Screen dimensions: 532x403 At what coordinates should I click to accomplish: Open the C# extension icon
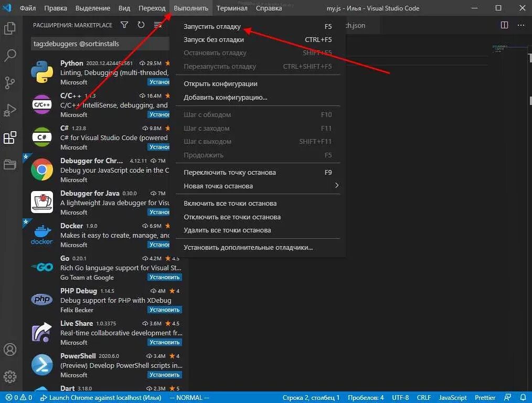tap(42, 137)
